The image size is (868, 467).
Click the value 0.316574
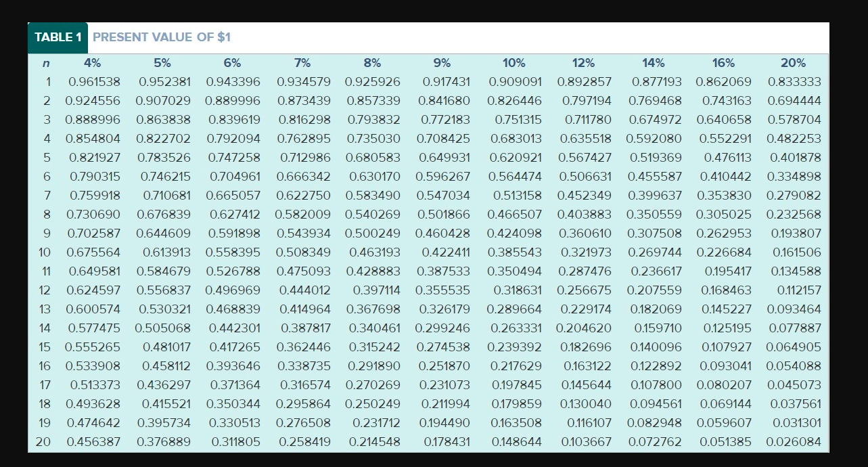pos(305,385)
